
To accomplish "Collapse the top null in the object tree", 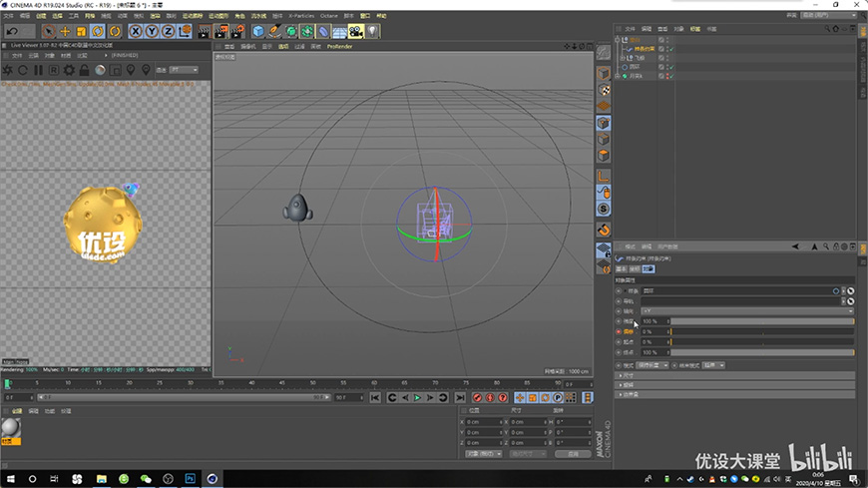I will pyautogui.click(x=618, y=40).
